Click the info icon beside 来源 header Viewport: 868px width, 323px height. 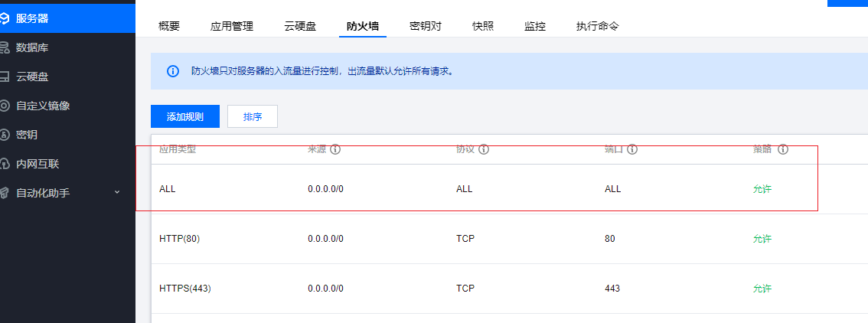[x=335, y=149]
